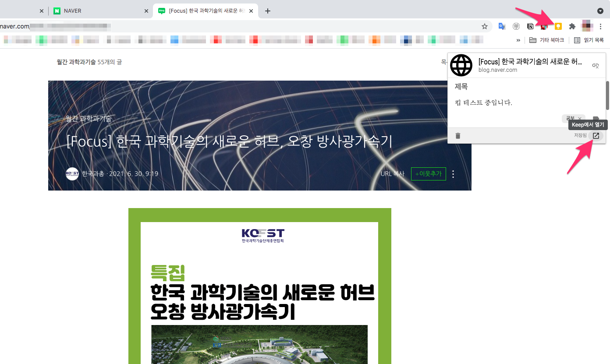The width and height of the screenshot is (610, 364).
Task: Click the label tag icon in the Keep note
Action: pyautogui.click(x=596, y=119)
